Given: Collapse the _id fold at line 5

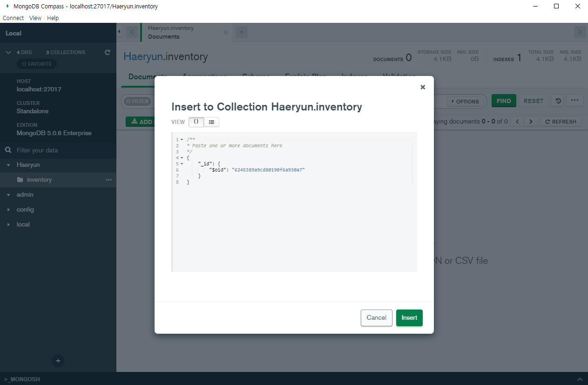Looking at the screenshot, I should click(182, 164).
